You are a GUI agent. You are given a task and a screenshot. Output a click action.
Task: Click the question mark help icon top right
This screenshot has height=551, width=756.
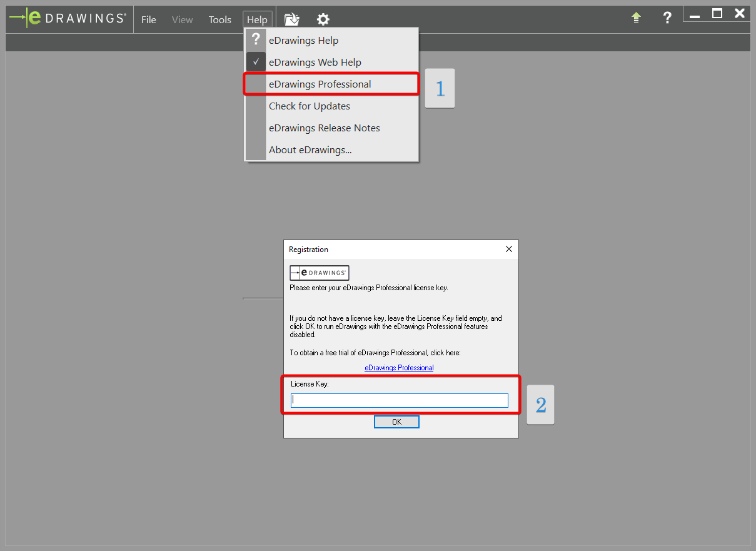[667, 18]
